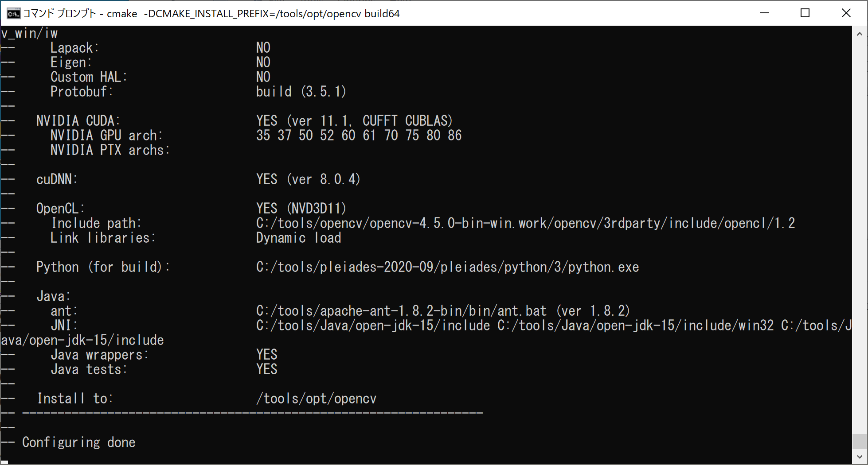Viewport: 868px width, 465px height.
Task: Click the 'v_win/iw' text on first line
Action: pos(29,33)
